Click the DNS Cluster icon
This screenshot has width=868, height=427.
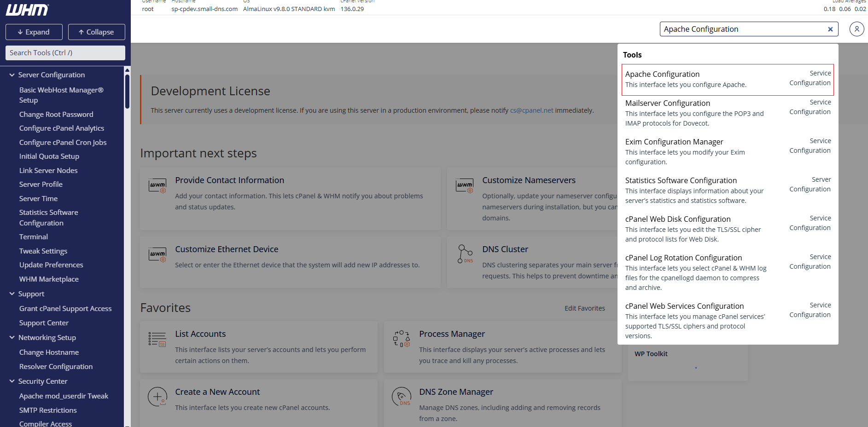coord(465,254)
